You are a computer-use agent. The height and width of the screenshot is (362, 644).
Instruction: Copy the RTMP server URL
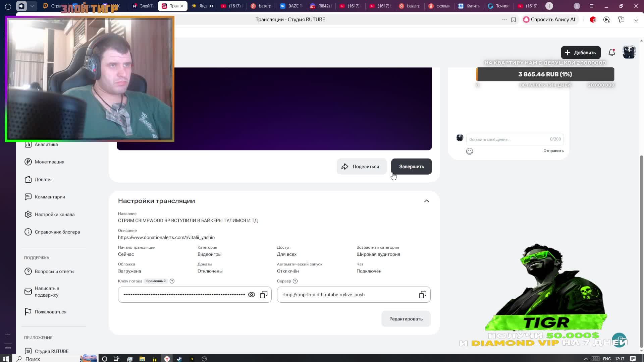[x=422, y=295]
